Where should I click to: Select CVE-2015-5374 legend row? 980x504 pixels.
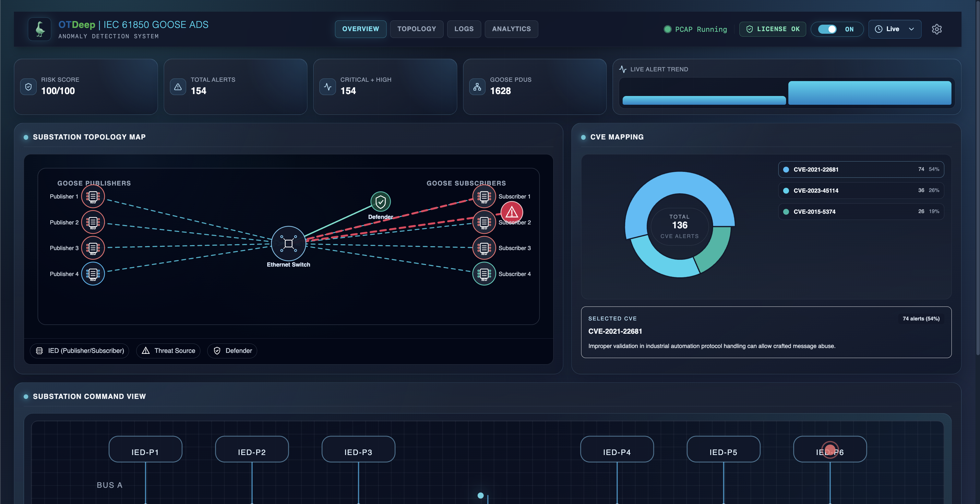[x=861, y=211]
